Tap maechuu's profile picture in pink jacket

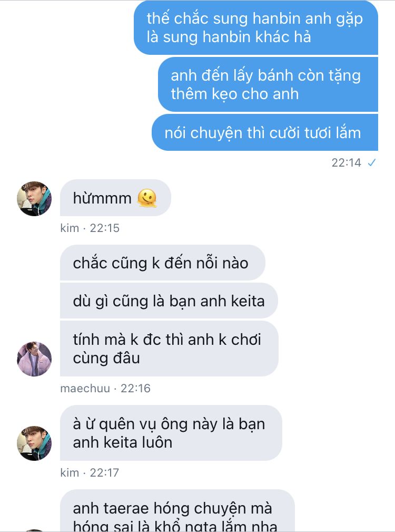click(34, 359)
